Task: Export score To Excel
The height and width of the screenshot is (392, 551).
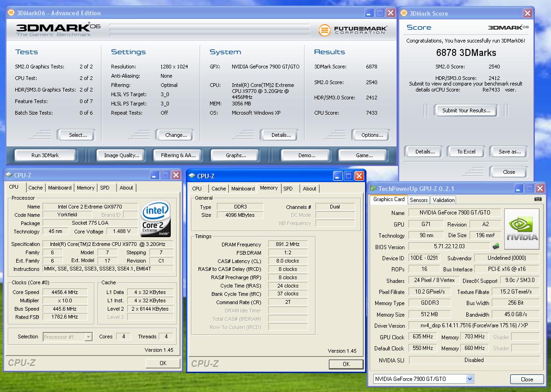Action: pos(466,152)
